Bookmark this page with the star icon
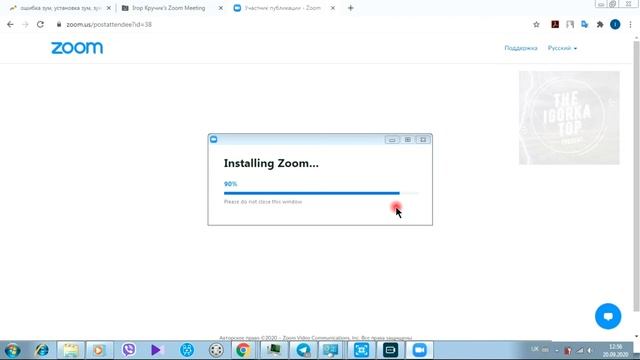This screenshot has width=640, height=360. (536, 24)
